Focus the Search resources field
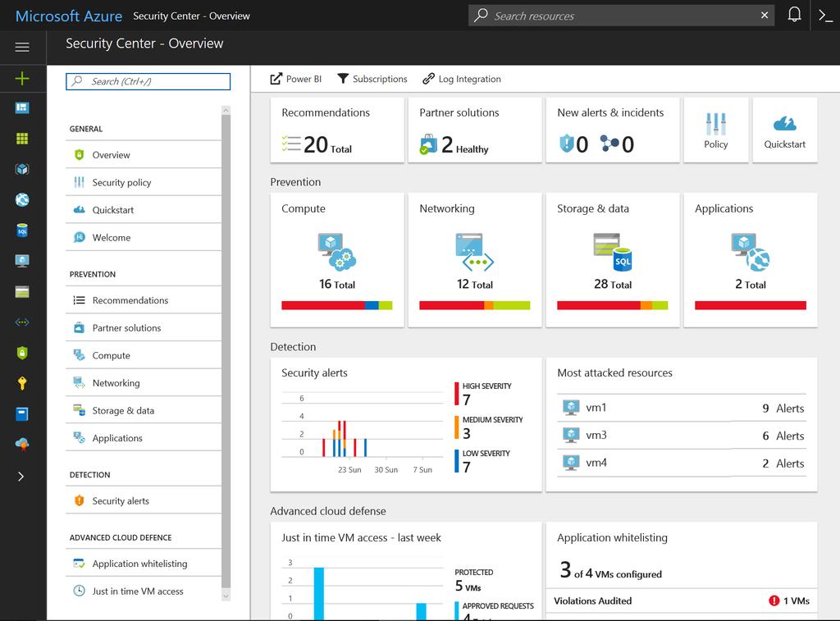 pyautogui.click(x=622, y=16)
